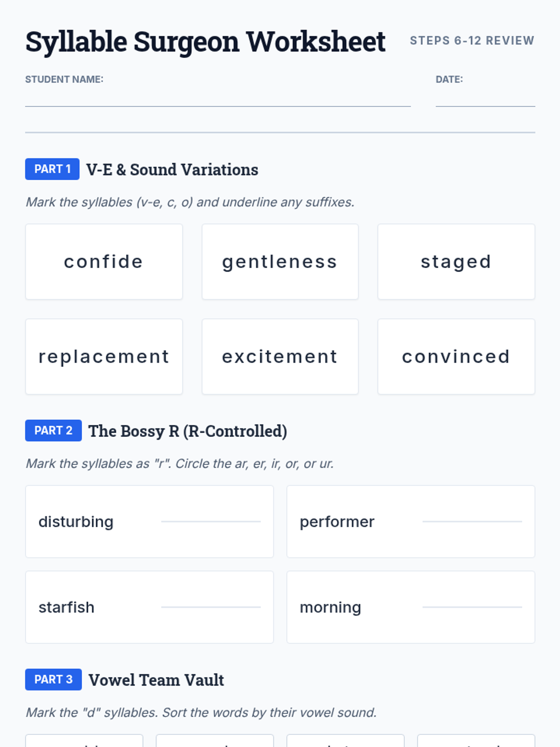Click the 'Vowel Team Vault' heading

[156, 680]
